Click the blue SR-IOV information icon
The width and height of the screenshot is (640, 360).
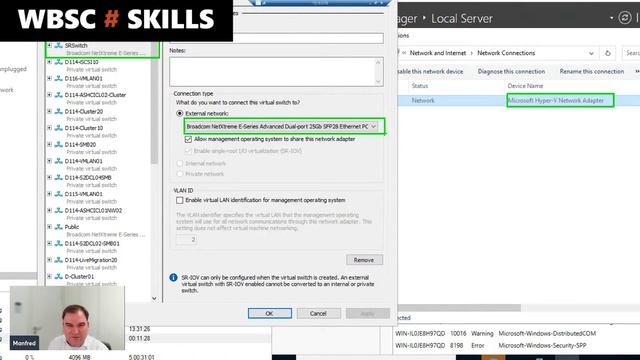(173, 278)
